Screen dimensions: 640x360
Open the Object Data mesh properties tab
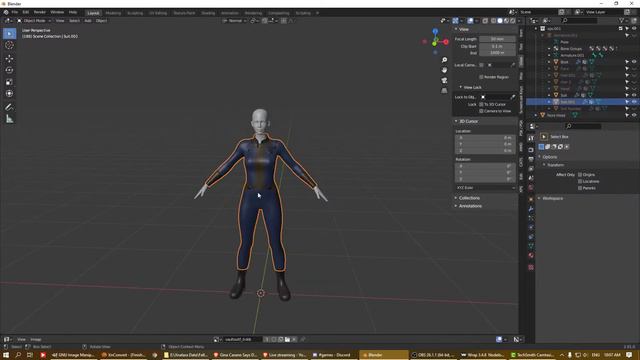tap(531, 246)
